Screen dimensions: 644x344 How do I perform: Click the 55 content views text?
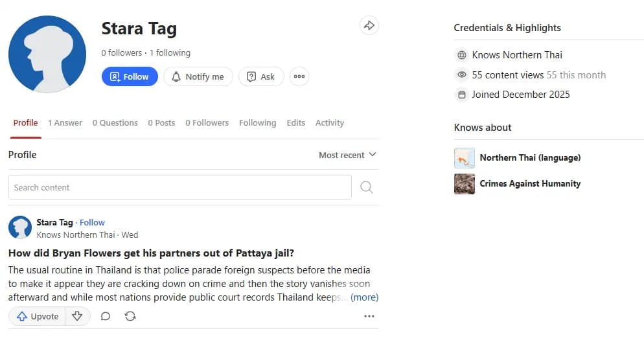[508, 75]
